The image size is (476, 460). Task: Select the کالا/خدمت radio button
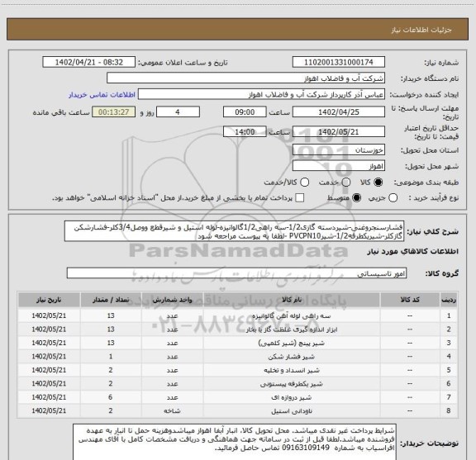pyautogui.click(x=304, y=183)
